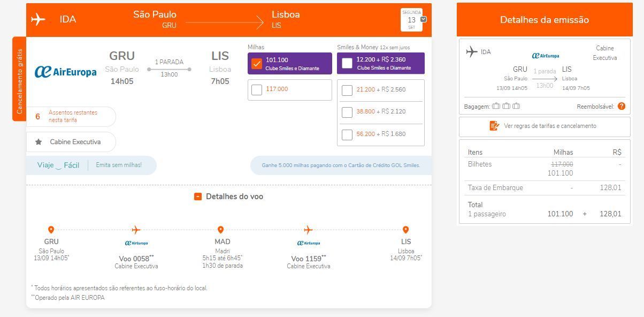Click the star icon beside Cabine Executiva
The width and height of the screenshot is (644, 317).
39,142
